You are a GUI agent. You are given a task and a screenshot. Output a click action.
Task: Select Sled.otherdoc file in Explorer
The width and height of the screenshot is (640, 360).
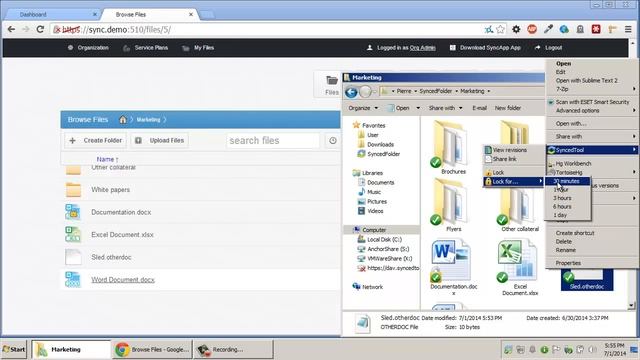[x=587, y=280]
